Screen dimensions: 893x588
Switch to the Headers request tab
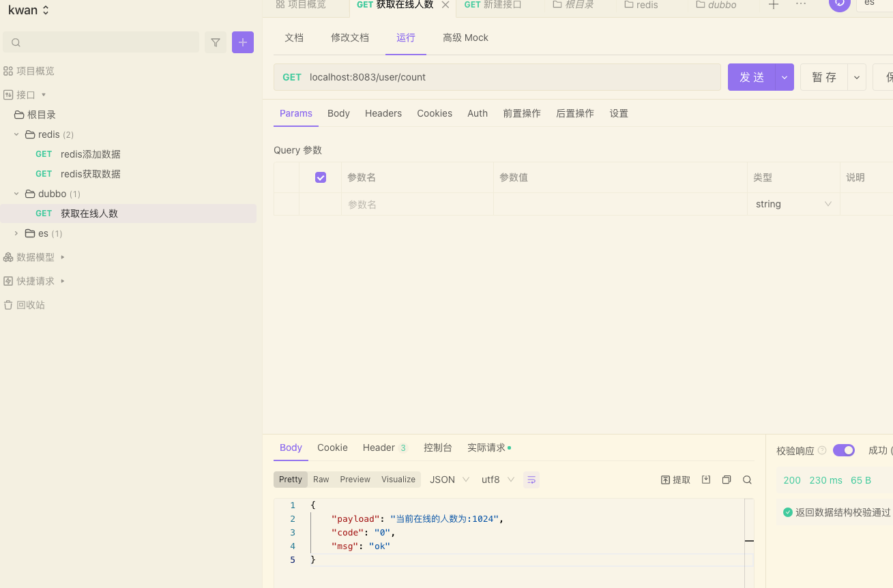(x=383, y=113)
